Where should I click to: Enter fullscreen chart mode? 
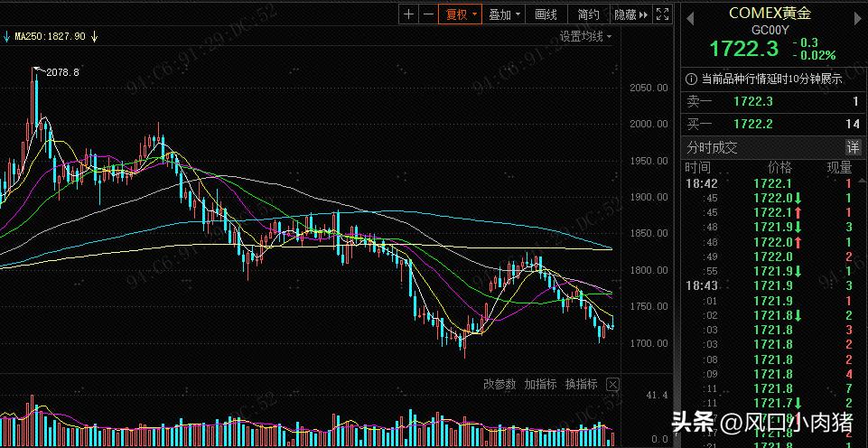click(x=662, y=15)
